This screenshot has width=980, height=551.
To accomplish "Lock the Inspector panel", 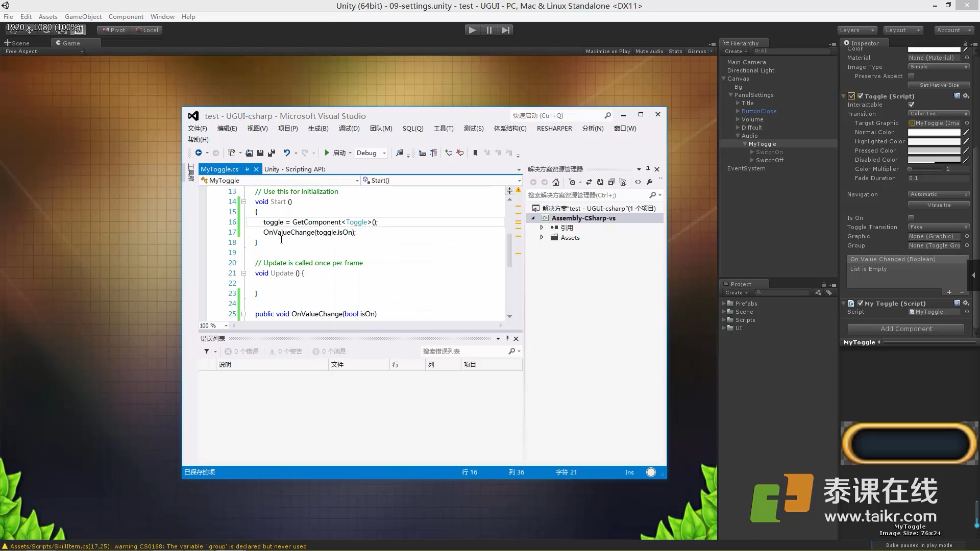I will pos(965,44).
